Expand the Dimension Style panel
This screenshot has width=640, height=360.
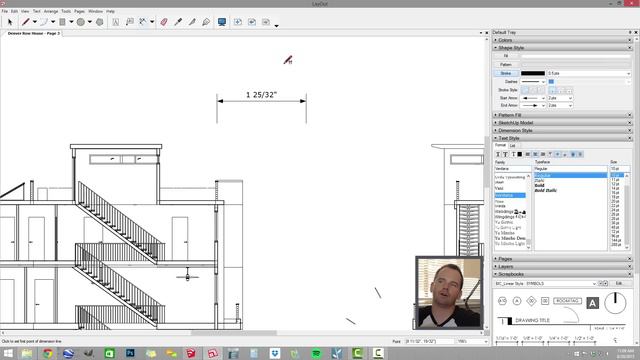click(x=516, y=131)
